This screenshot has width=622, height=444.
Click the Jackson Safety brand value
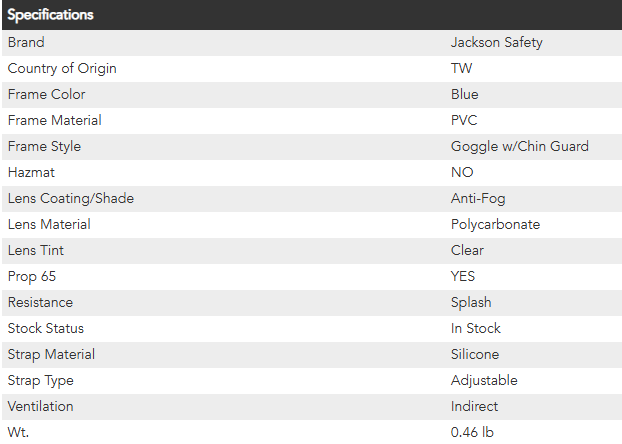click(496, 43)
